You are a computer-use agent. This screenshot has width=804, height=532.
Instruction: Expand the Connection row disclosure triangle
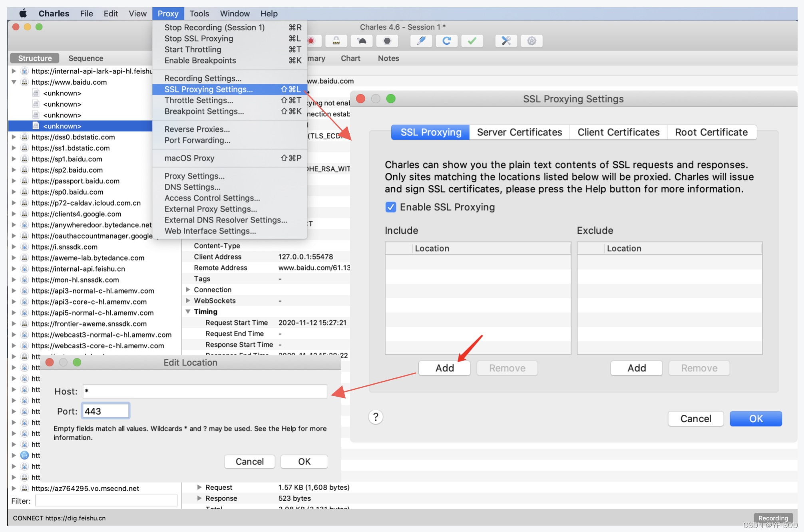(x=188, y=290)
